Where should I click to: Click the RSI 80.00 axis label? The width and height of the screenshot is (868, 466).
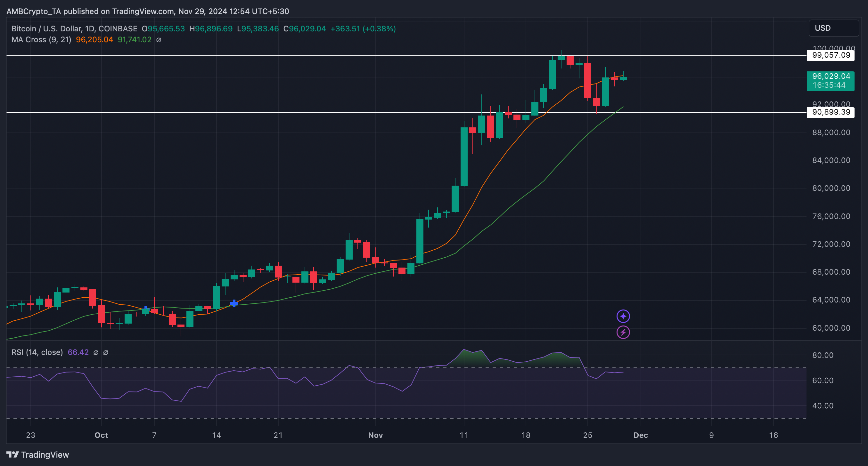point(823,355)
